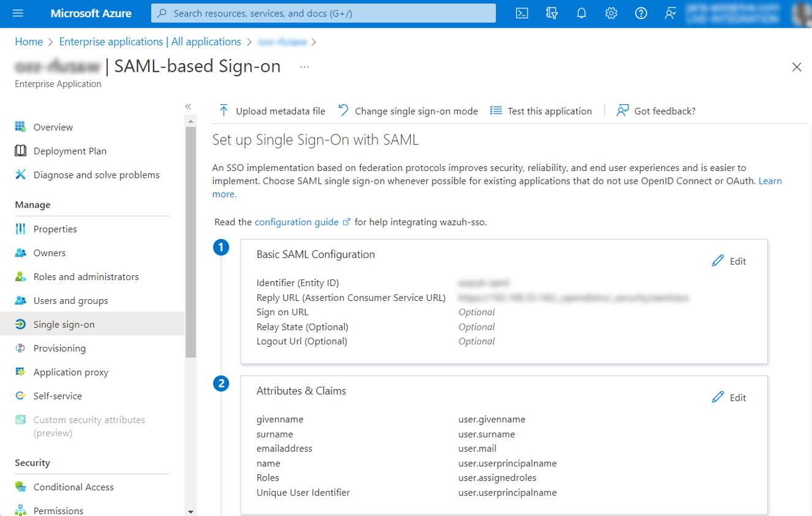Click the sidebar scrollbar thumb
This screenshot has width=812, height=516.
pos(190,242)
